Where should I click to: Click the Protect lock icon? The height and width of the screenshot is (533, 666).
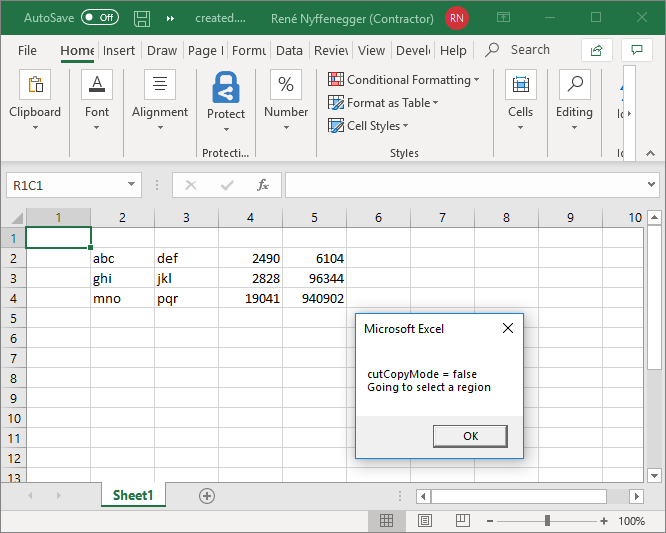[226, 88]
